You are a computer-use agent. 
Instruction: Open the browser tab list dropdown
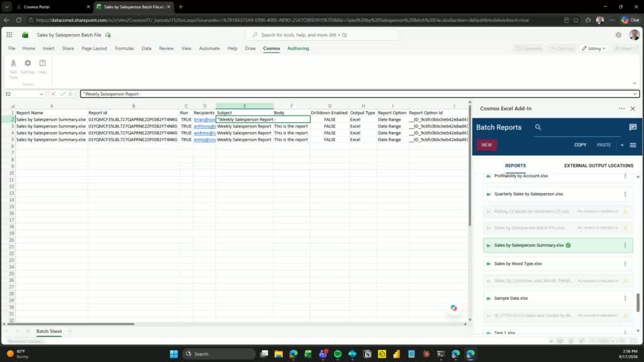pyautogui.click(x=7, y=7)
